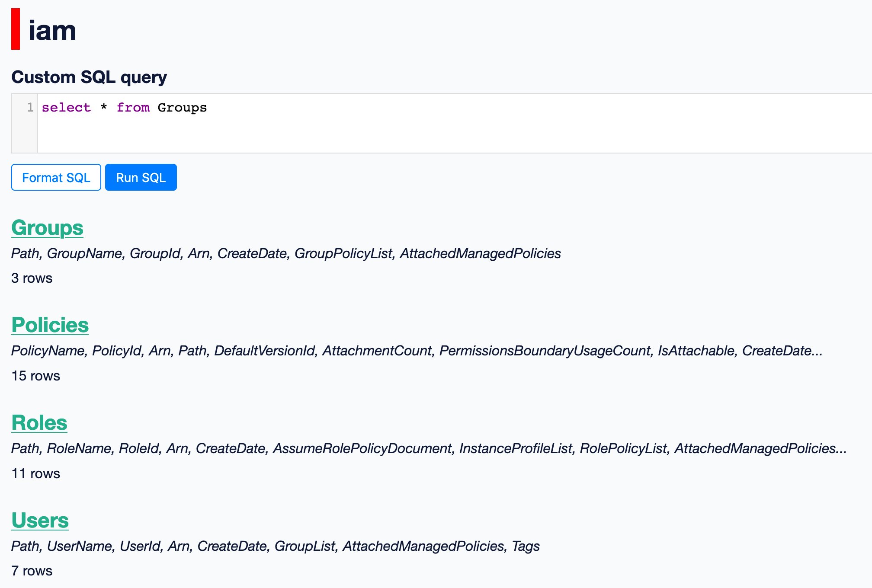
Task: Click the Users column list with UserName
Action: 275,546
